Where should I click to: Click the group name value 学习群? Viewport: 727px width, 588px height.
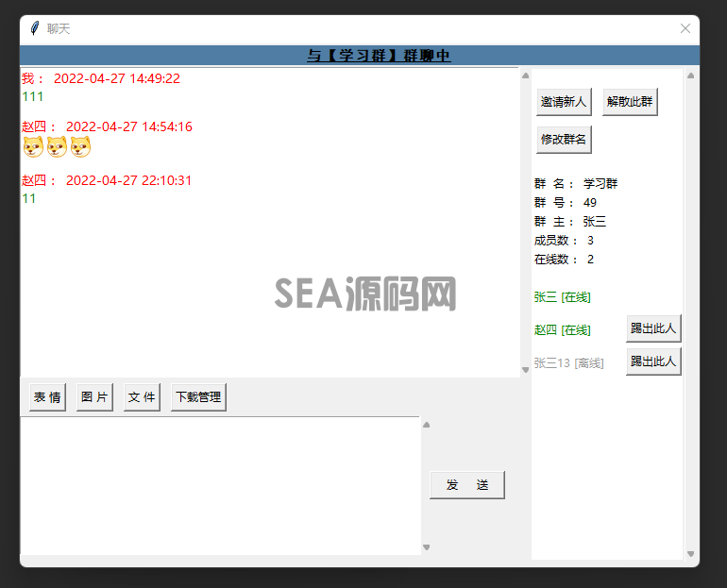click(600, 183)
